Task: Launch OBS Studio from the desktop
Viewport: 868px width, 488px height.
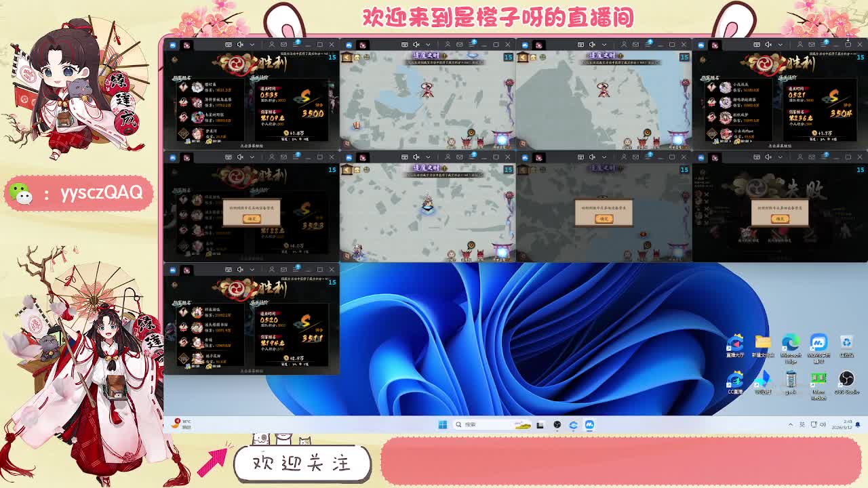Action: (846, 383)
